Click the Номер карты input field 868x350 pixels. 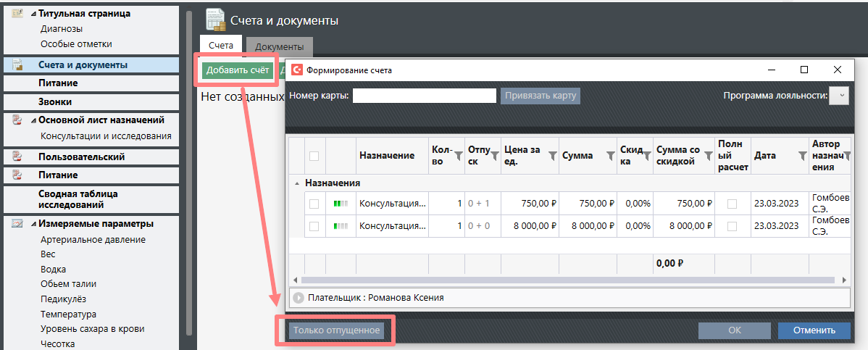[x=424, y=96]
